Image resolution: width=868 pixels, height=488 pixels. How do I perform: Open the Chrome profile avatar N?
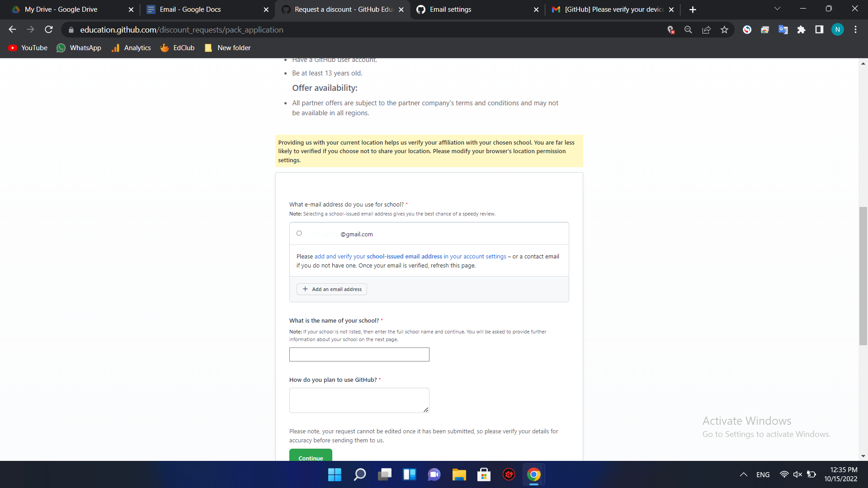coord(837,30)
